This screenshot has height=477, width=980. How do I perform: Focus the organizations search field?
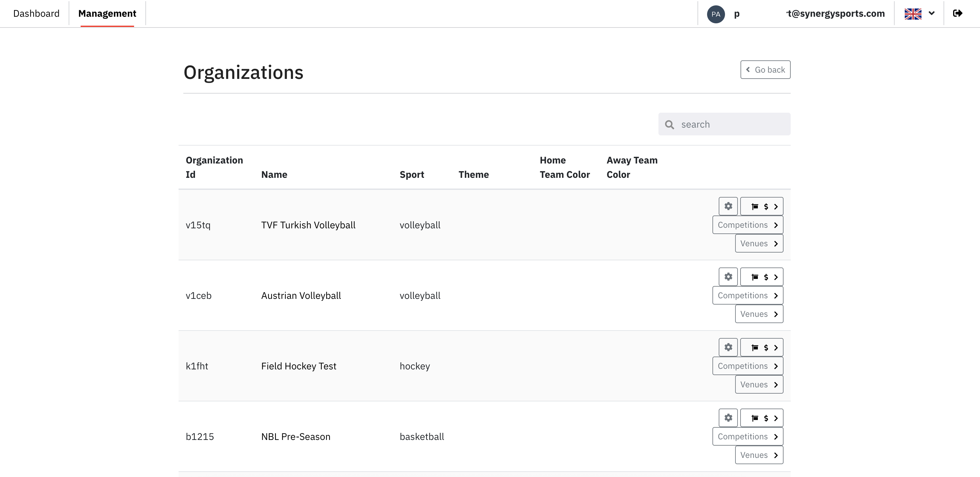(x=730, y=125)
